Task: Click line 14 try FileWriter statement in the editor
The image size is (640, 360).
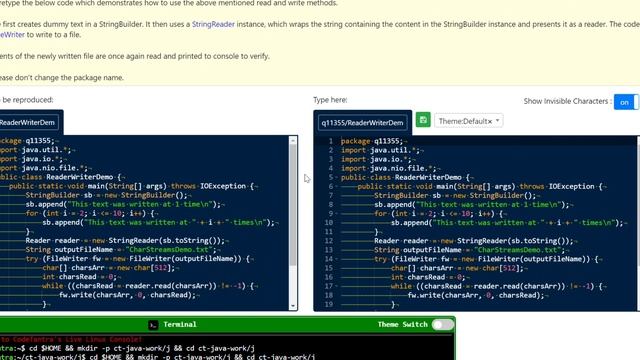Action: pos(486,259)
